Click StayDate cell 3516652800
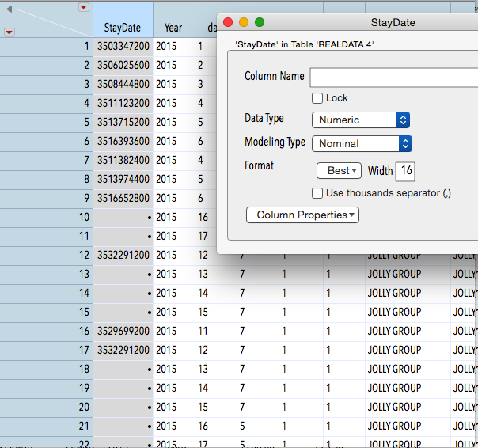 (x=123, y=198)
